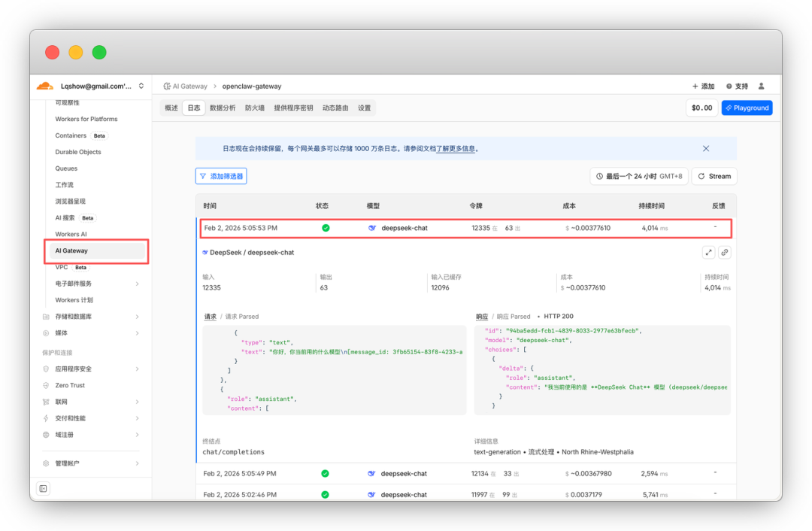Click the Zero Trust shield icon
Viewport: 812px width, 531px height.
46,385
